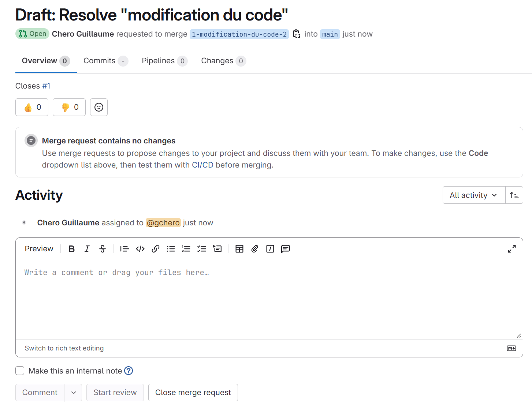Screen dimensions: 532x409
Task: Add a table to the comment
Action: pyautogui.click(x=239, y=249)
